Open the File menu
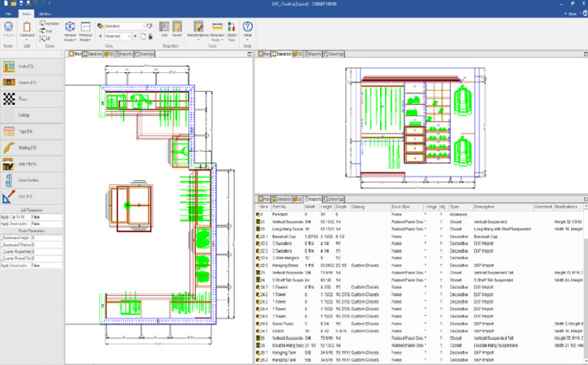This screenshot has height=365, width=588. coord(8,14)
